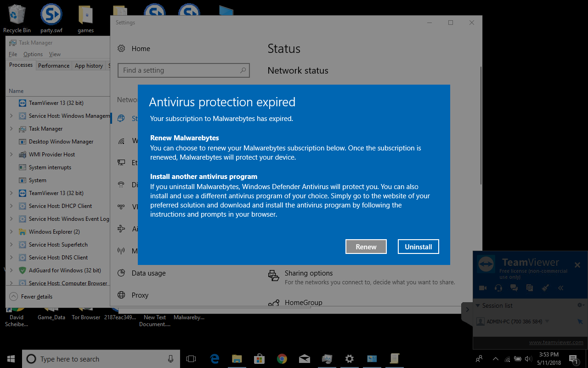Click the Find a setting search box

[x=184, y=70]
